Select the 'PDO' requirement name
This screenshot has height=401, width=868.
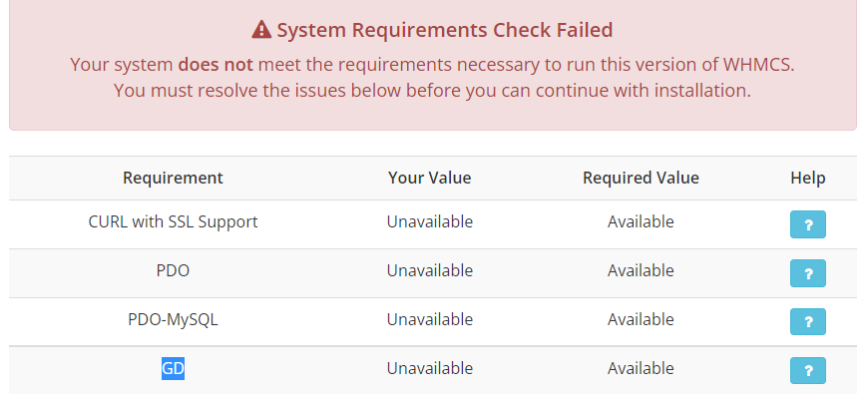173,270
